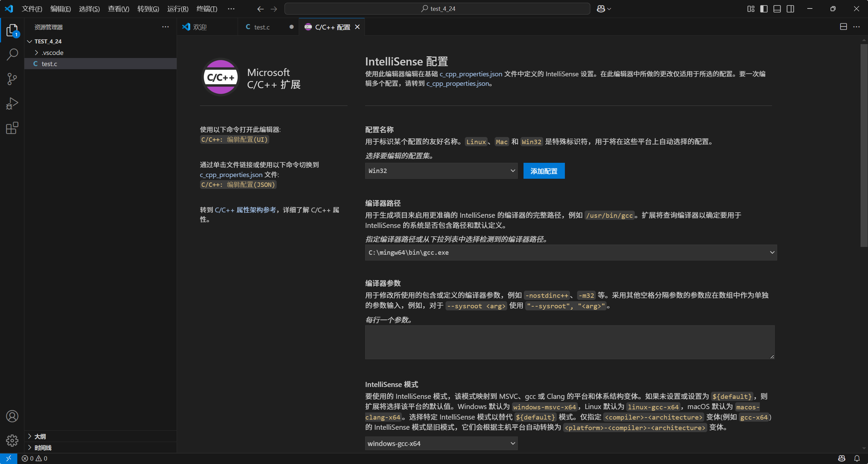This screenshot has width=868, height=464.
Task: Open Source Control view
Action: 12,79
